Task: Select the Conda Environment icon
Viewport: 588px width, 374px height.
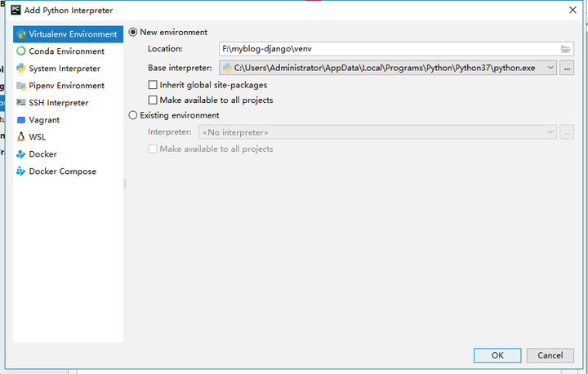Action: pos(21,51)
